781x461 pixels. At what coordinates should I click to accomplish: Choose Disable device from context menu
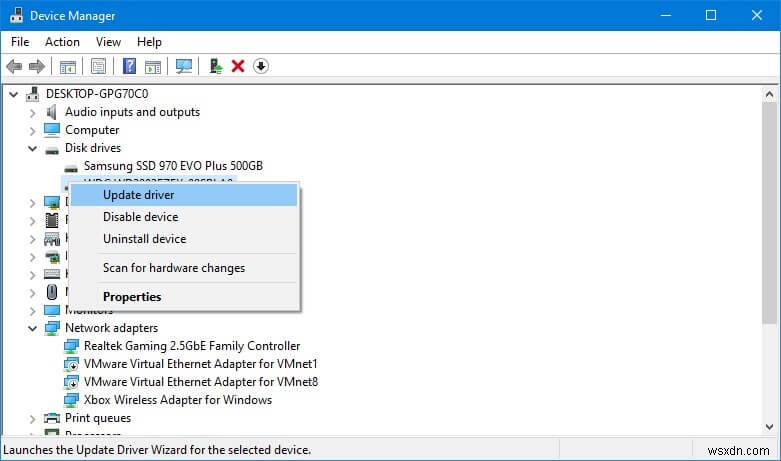click(184, 217)
